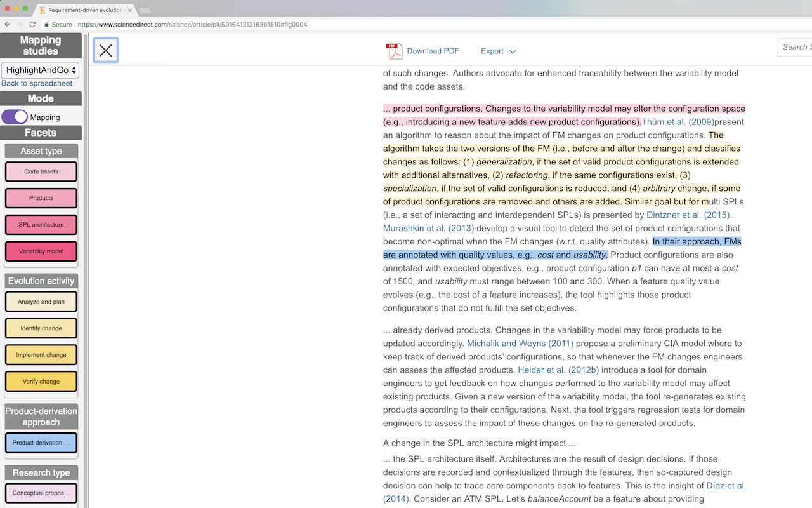Click the Facets sidebar heading
Screen dimensions: 812x508
coord(41,133)
